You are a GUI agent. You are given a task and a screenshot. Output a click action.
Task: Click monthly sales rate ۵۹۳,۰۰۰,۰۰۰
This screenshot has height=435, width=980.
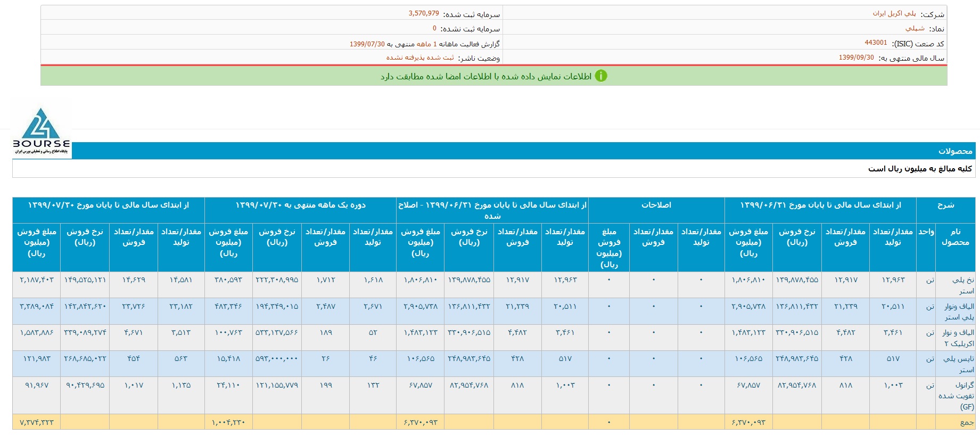[277, 358]
